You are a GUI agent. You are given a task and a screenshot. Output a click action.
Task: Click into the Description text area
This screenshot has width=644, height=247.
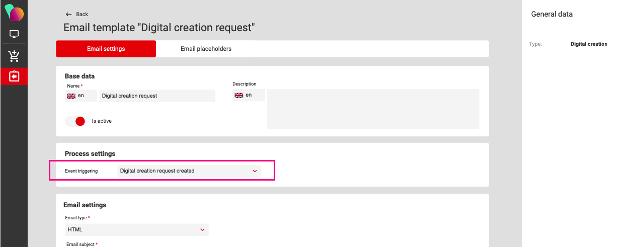tap(373, 109)
